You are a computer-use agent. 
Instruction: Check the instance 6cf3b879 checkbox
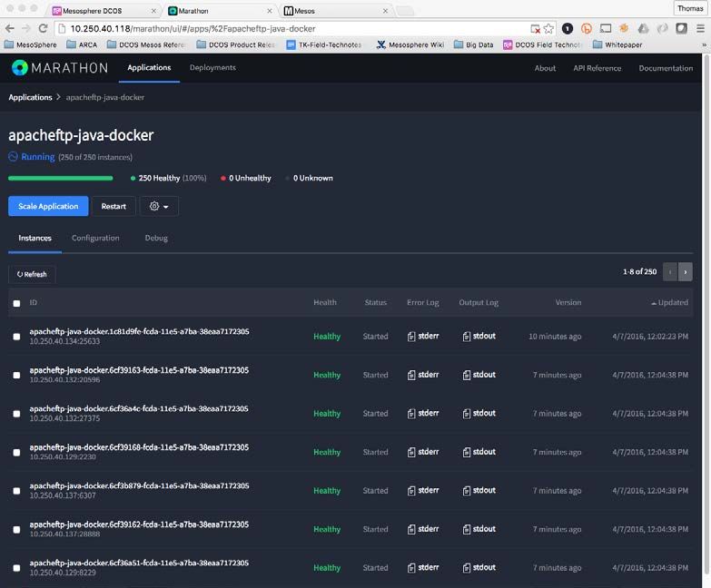point(16,491)
